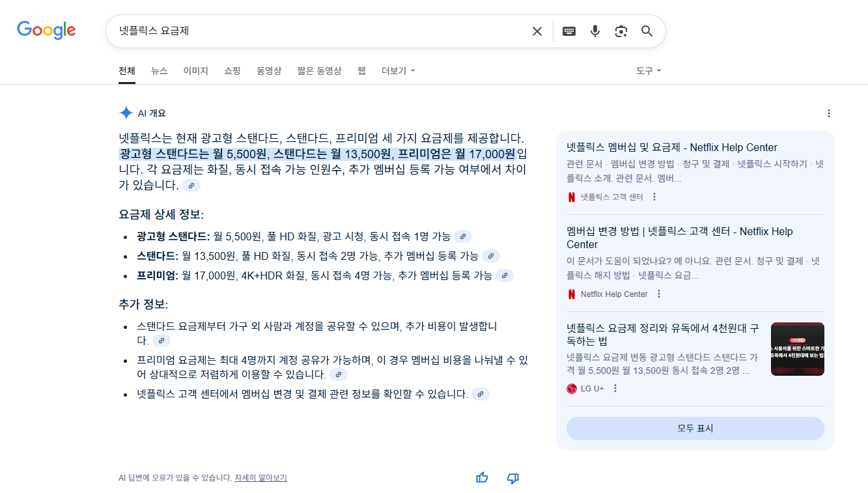The width and height of the screenshot is (868, 493).
Task: Open the source link icon beside 스탠다드 bullet
Action: pos(491,256)
